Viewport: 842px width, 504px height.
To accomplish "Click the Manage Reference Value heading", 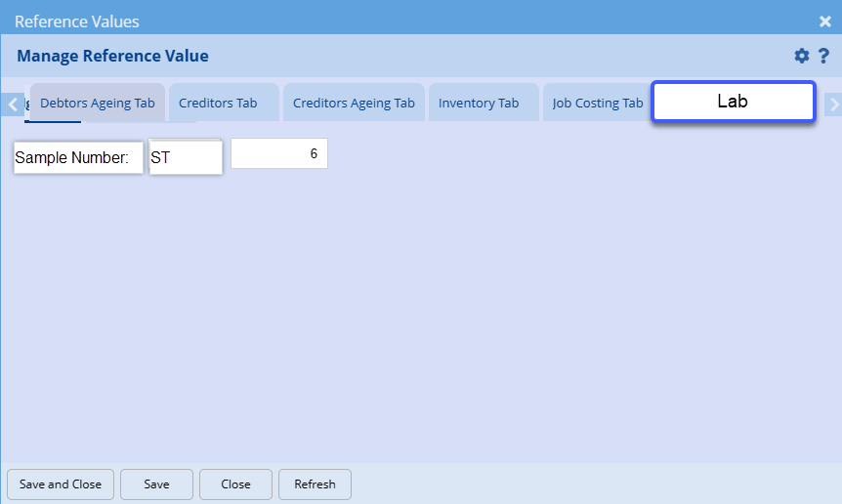I will (112, 56).
